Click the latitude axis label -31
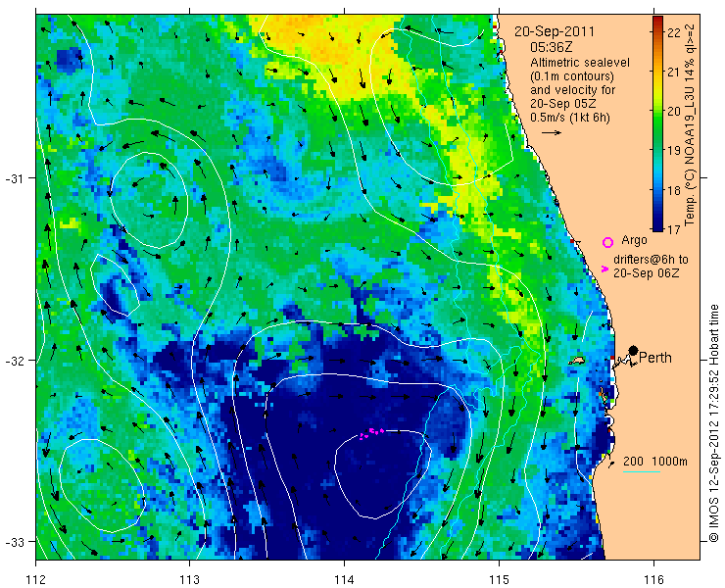Screen dimensions: 725x588 click(15, 178)
